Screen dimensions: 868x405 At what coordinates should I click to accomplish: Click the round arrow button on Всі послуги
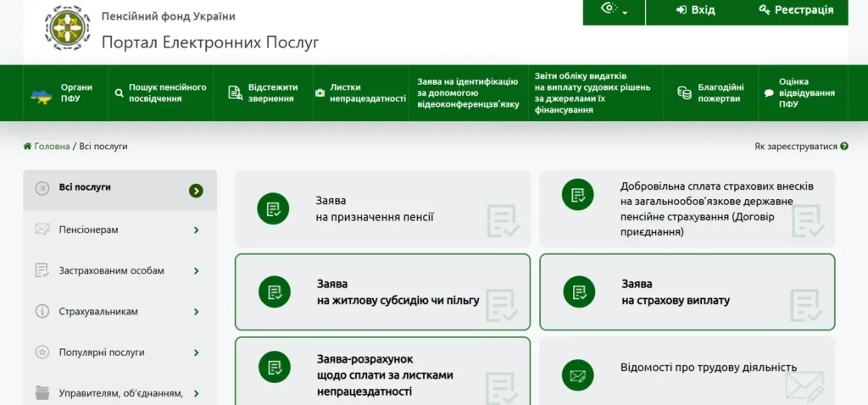[x=196, y=191]
